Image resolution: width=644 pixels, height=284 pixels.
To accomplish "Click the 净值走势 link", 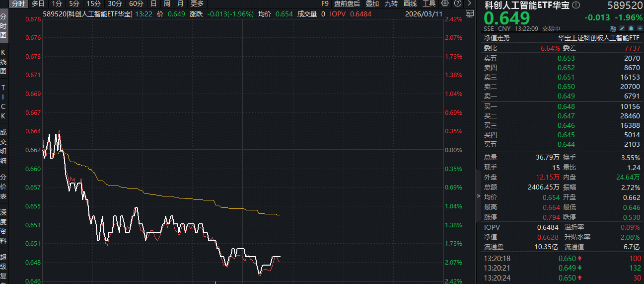I will (497, 38).
